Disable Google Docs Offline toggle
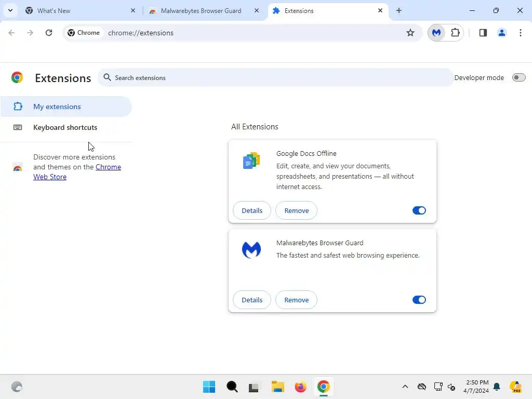Viewport: 532px width, 399px height. pos(419,210)
